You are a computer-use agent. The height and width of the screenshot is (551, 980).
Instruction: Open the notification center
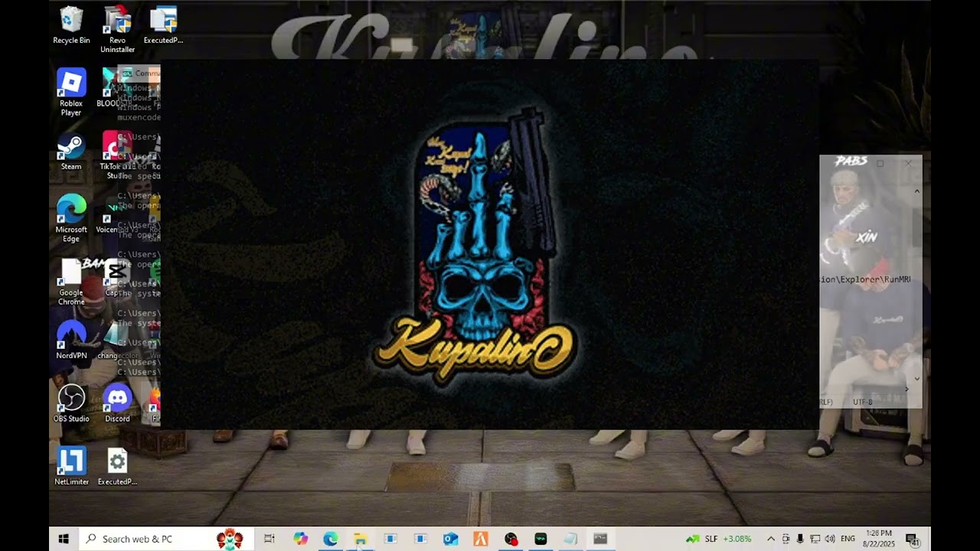pos(912,539)
